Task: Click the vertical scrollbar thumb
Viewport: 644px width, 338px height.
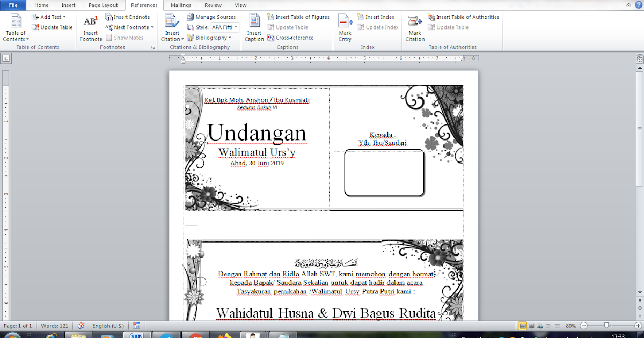Action: click(639, 129)
